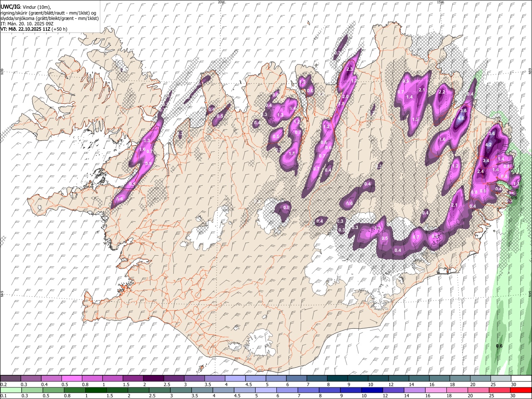
Task: Click the '2.2' snowfall value in the northeast
Action: 442,92
